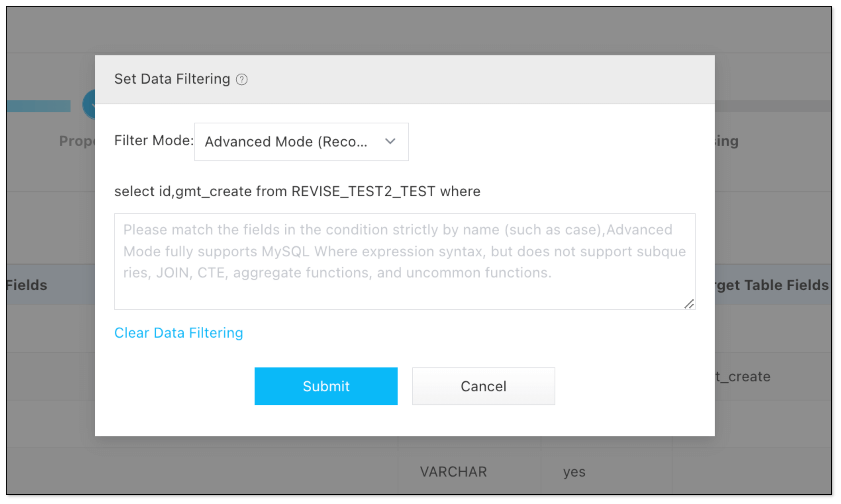
Task: Dismiss the dialog with Cancel
Action: (x=483, y=386)
